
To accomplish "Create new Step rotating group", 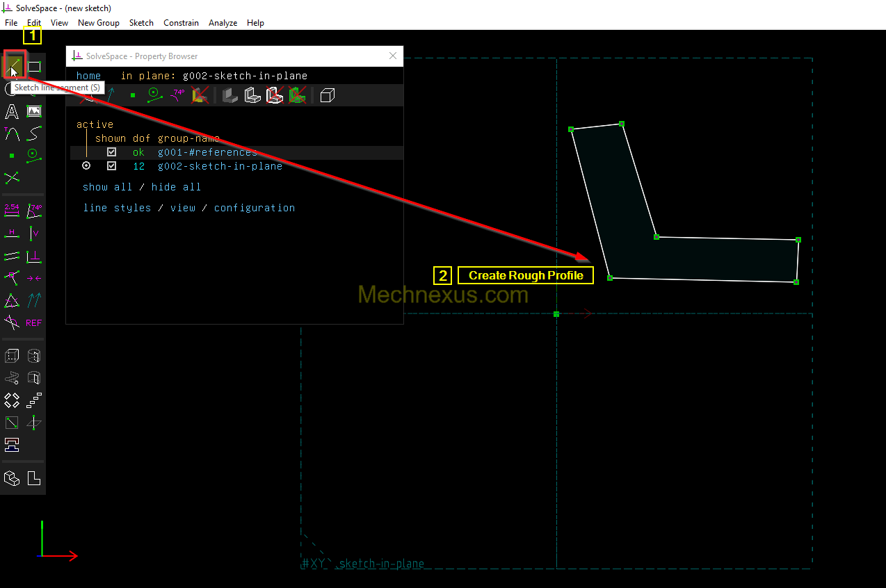I will [x=12, y=400].
